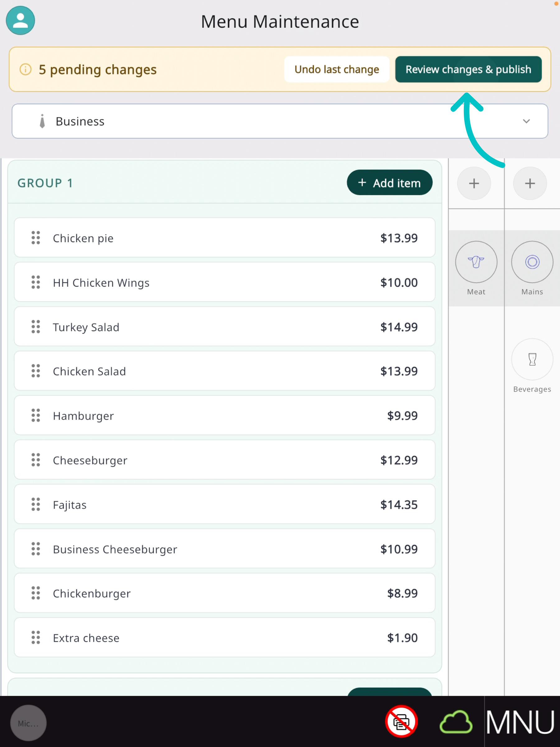Tap the green cloud sync icon
This screenshot has width=560, height=747.
click(x=456, y=722)
